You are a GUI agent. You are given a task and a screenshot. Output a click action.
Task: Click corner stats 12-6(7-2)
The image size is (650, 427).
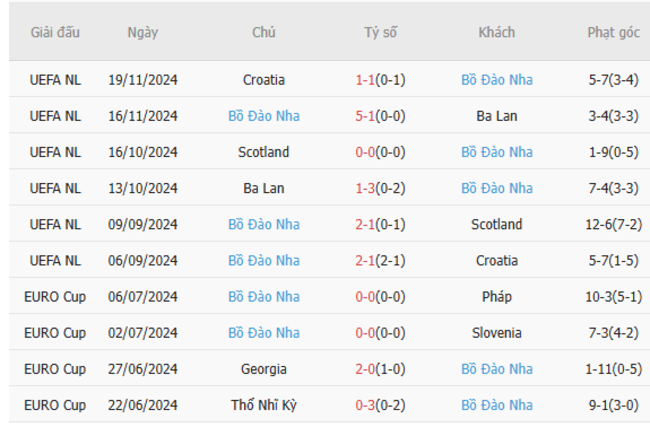[614, 225]
